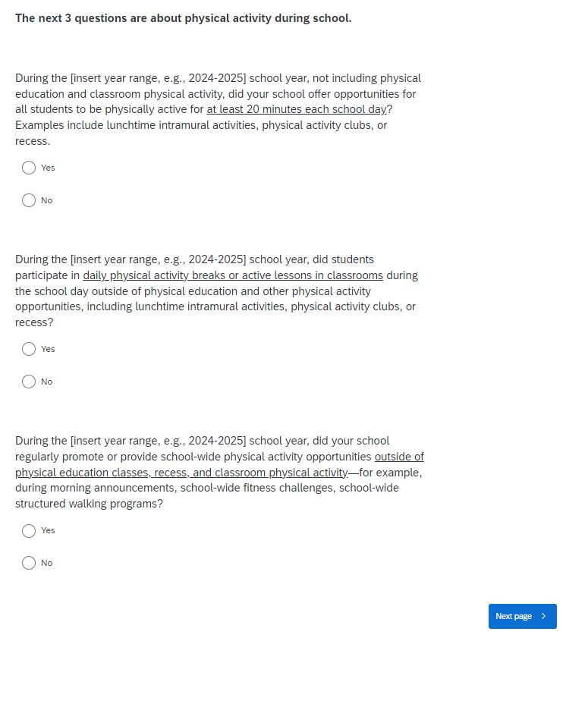
Task: Choose No for daily classroom activity breaks question
Action: point(29,382)
